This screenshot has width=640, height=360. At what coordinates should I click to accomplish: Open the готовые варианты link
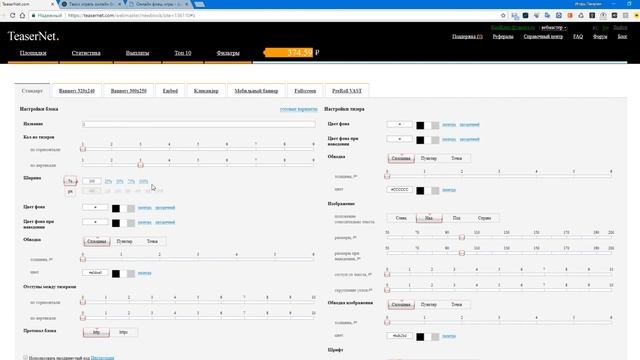(298, 109)
